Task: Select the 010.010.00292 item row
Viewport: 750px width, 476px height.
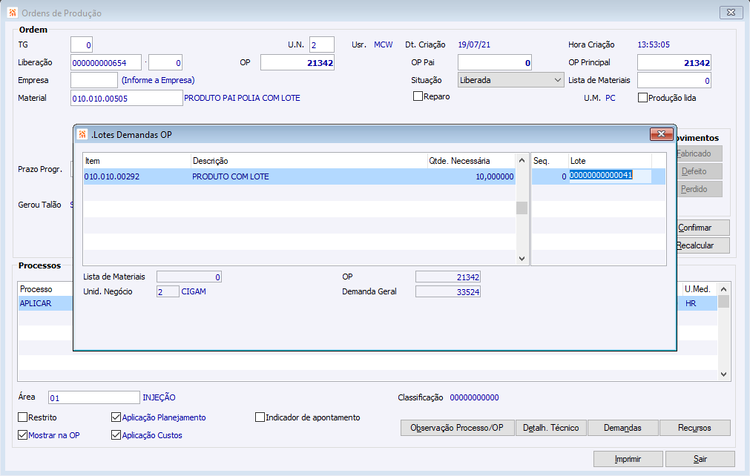Action: coord(299,177)
